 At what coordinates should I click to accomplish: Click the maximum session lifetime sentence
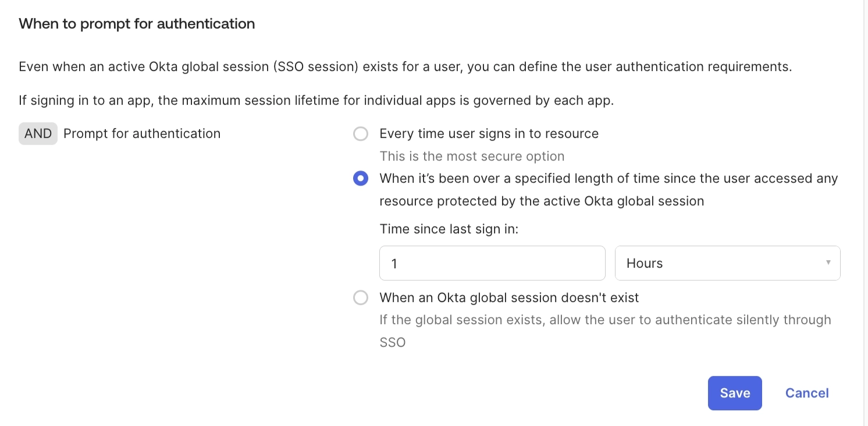pos(316,100)
